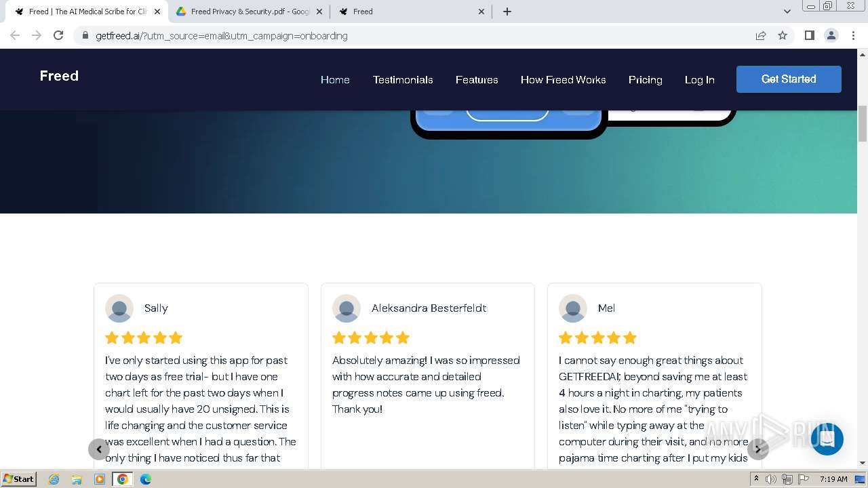868x488 pixels.
Task: Click the address bar URL
Action: (222, 35)
